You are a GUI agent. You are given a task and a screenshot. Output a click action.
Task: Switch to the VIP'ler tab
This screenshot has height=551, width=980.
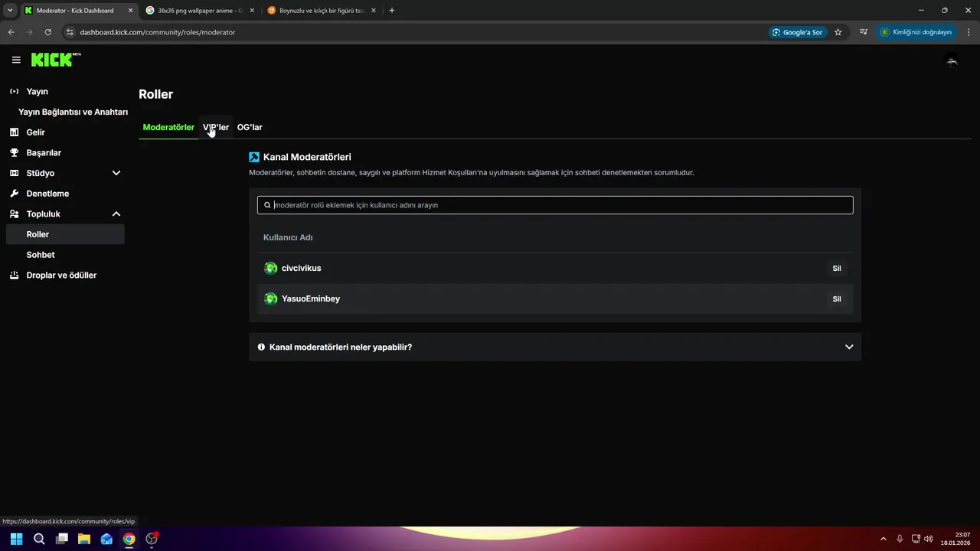pyautogui.click(x=216, y=127)
